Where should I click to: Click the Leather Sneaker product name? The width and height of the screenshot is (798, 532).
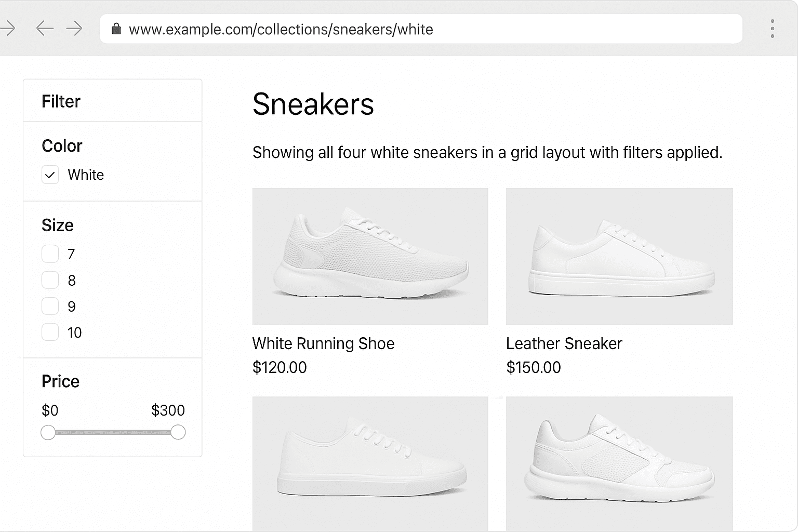tap(564, 343)
